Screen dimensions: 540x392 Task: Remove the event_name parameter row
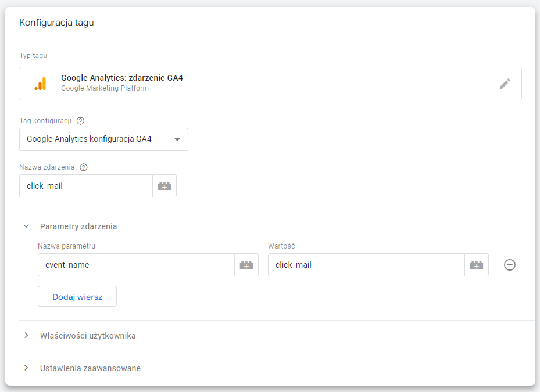510,265
